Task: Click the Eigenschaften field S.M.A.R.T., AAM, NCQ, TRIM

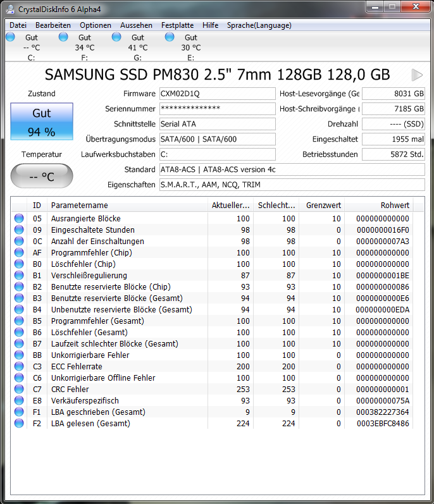Action: click(x=292, y=185)
